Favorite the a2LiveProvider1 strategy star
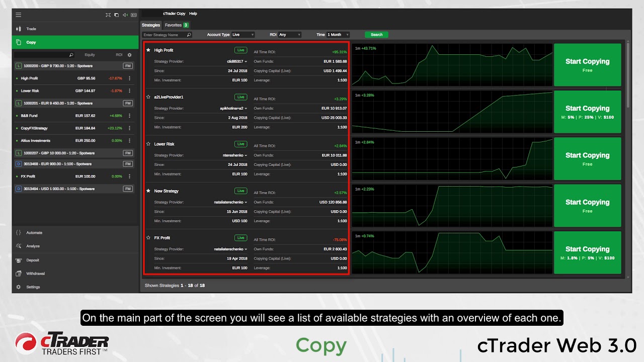This screenshot has width=644, height=362. point(148,97)
